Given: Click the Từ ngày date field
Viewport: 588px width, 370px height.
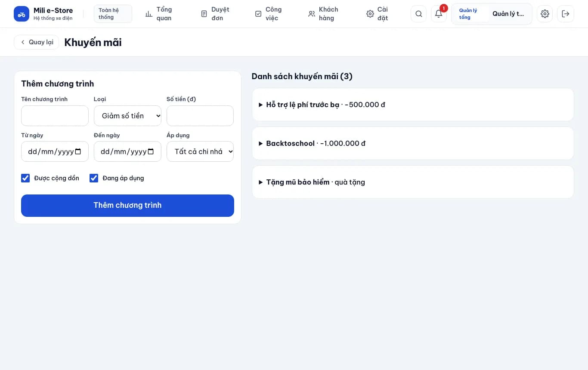Looking at the screenshot, I should pyautogui.click(x=55, y=151).
